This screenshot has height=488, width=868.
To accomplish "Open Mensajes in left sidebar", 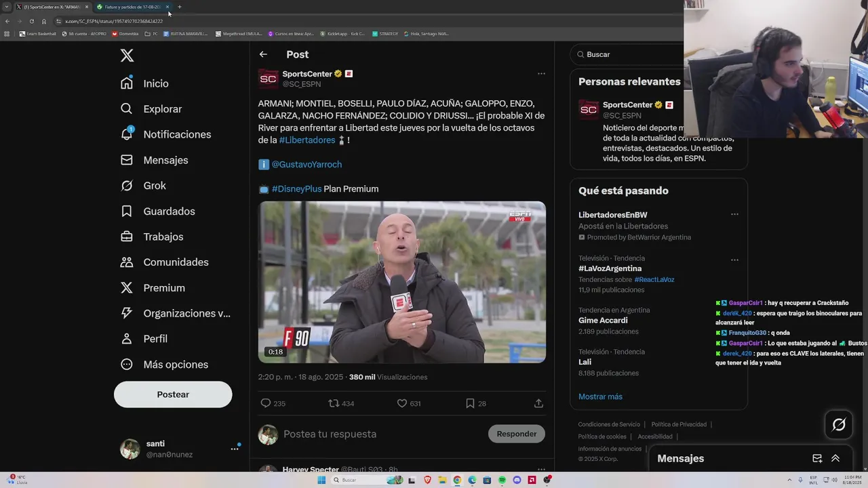I will pyautogui.click(x=154, y=160).
